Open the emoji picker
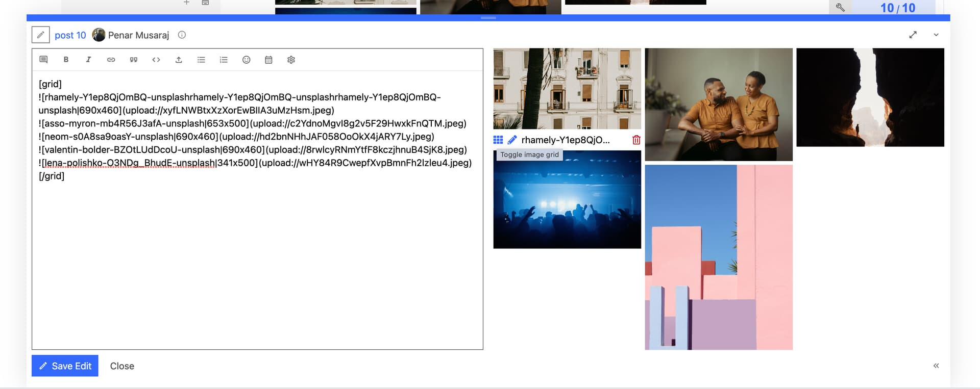The image size is (980, 389). (x=246, y=60)
